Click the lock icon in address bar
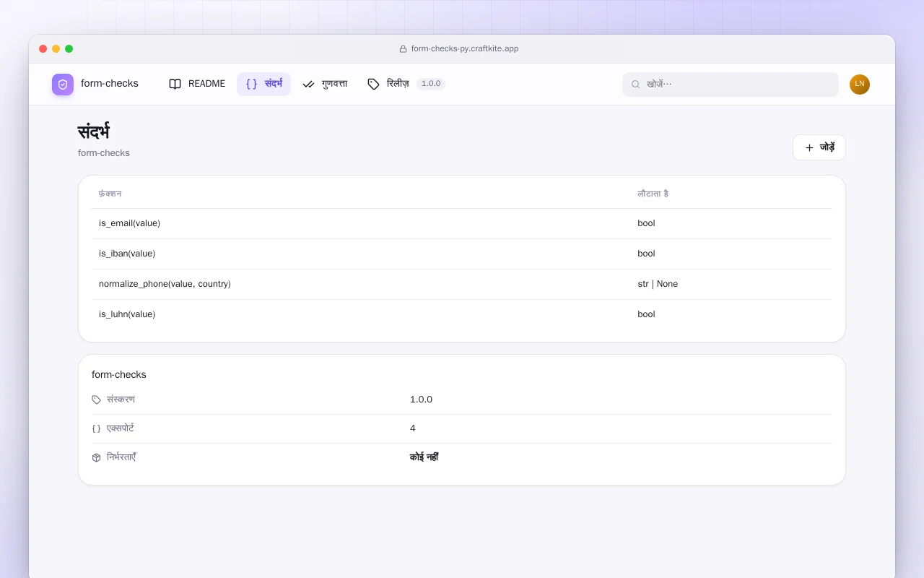The width and height of the screenshot is (924, 578). coord(404,49)
